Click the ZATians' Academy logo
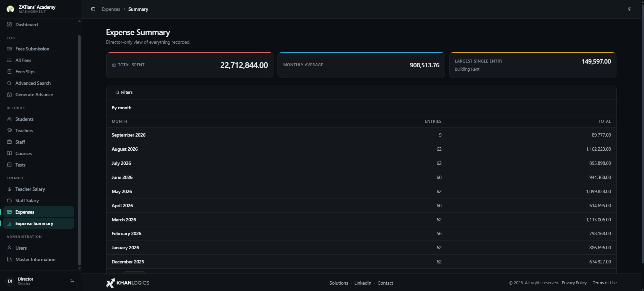This screenshot has height=291, width=644. 10,9
